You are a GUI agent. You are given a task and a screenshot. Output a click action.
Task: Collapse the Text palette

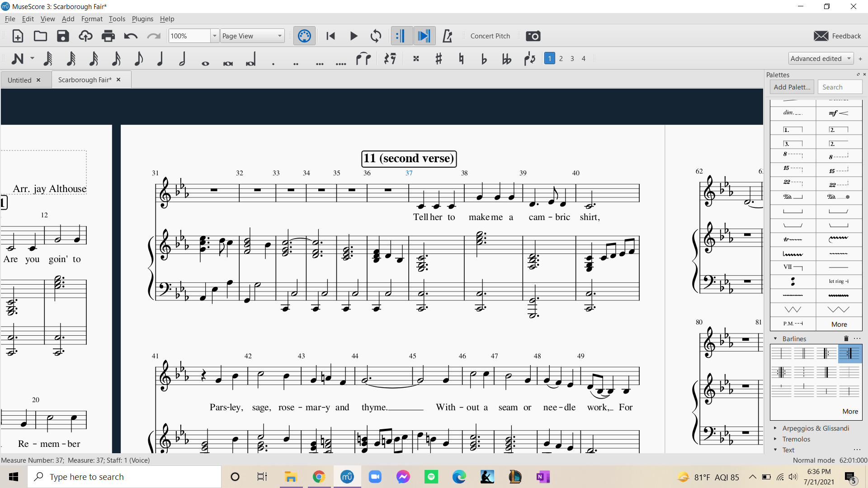[775, 450]
